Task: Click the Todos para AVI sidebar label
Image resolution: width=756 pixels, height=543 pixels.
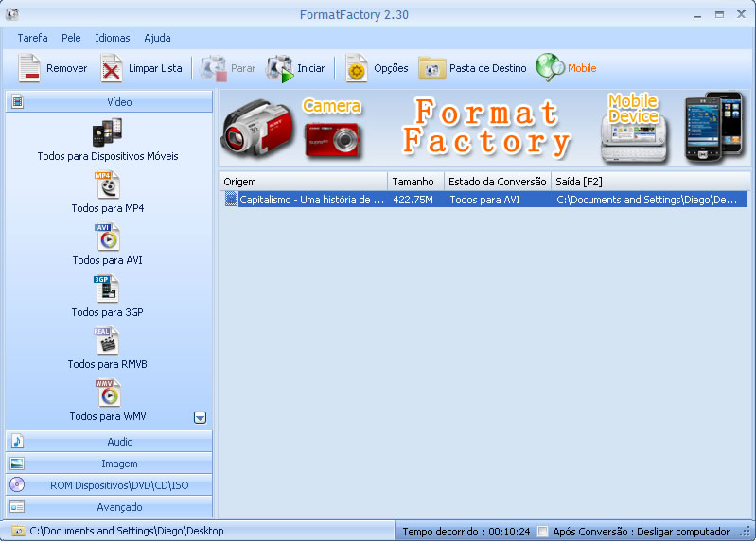Action: [x=107, y=260]
